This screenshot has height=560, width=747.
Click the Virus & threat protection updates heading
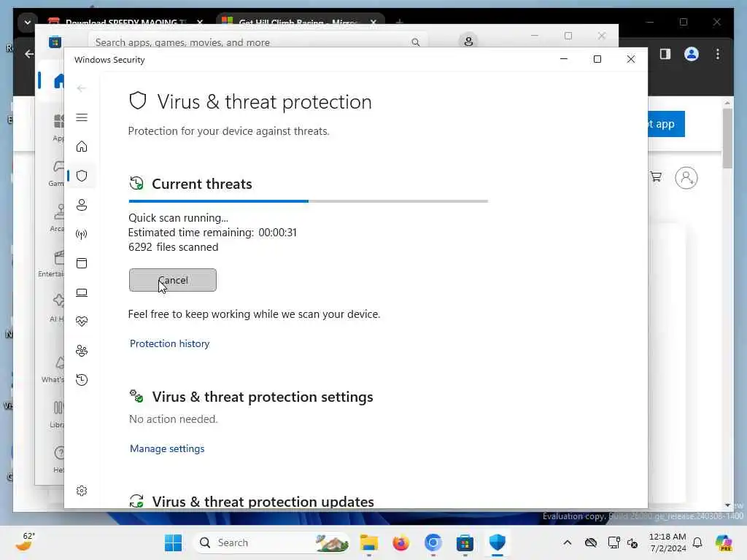(263, 502)
